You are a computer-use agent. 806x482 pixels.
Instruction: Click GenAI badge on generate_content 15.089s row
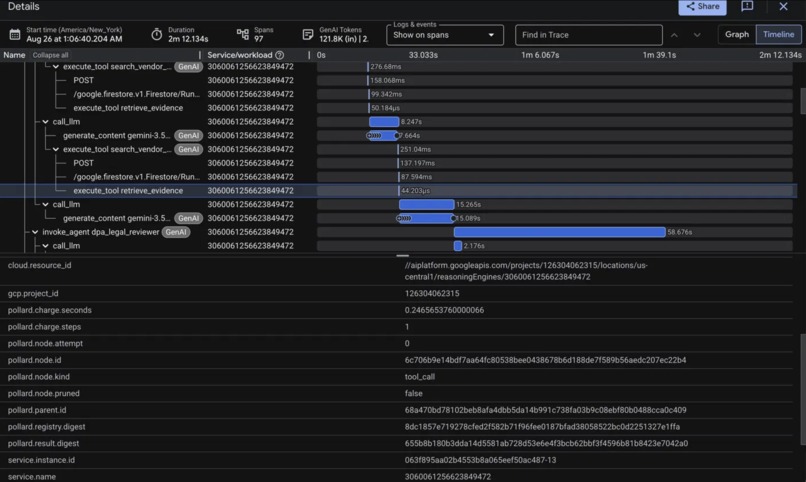(x=188, y=218)
